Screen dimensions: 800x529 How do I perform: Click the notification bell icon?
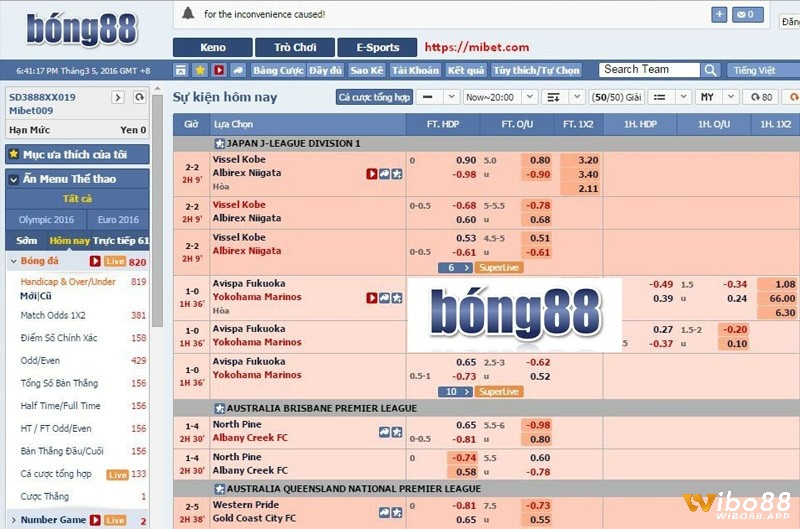(x=188, y=13)
